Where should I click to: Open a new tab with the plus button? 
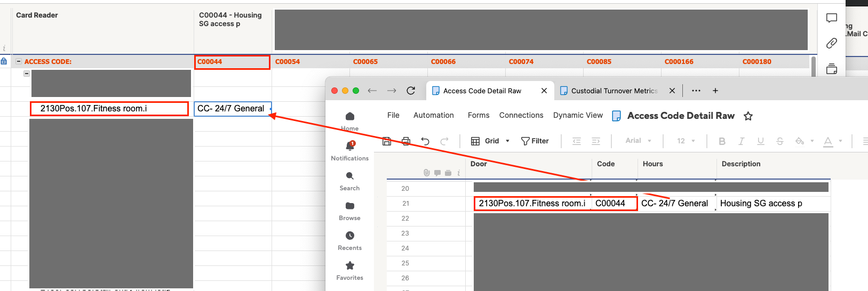[715, 91]
